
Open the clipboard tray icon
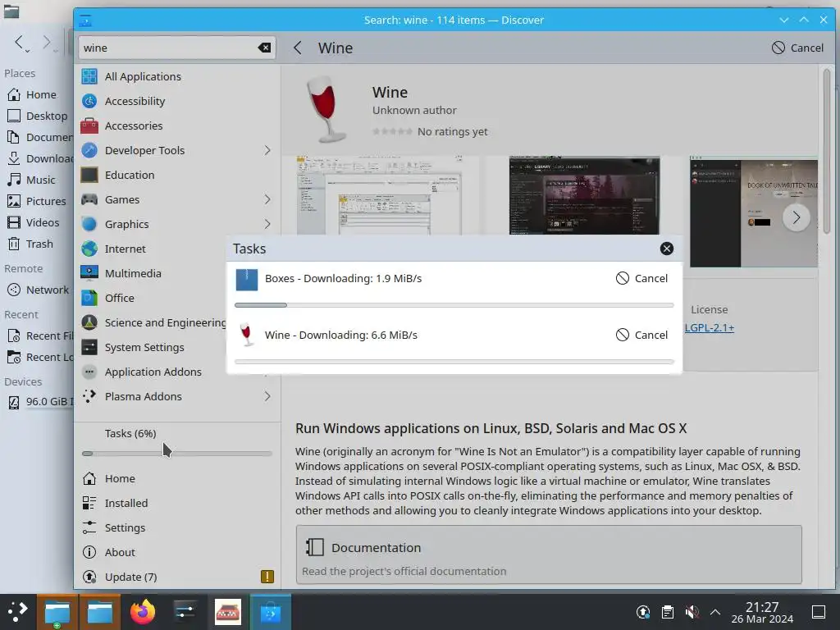point(668,612)
